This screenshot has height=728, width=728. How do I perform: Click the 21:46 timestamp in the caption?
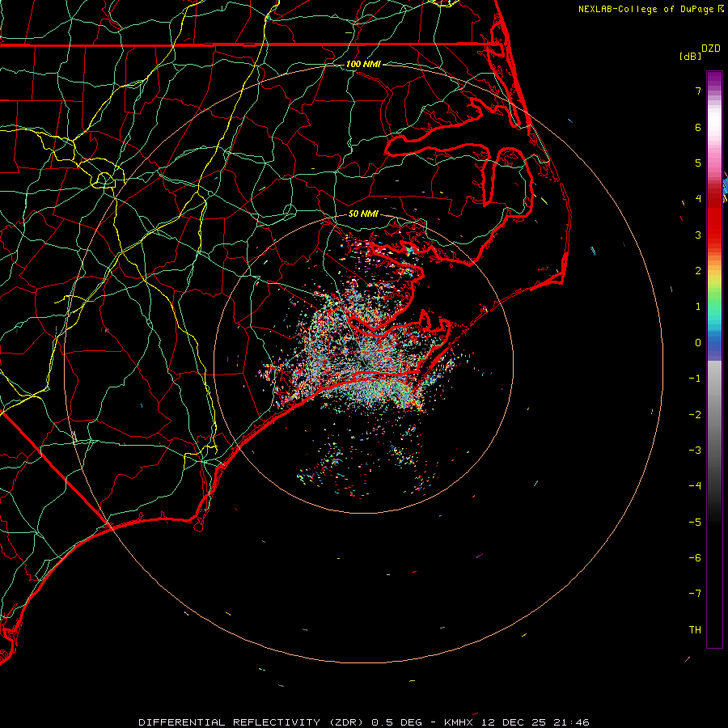point(573,722)
